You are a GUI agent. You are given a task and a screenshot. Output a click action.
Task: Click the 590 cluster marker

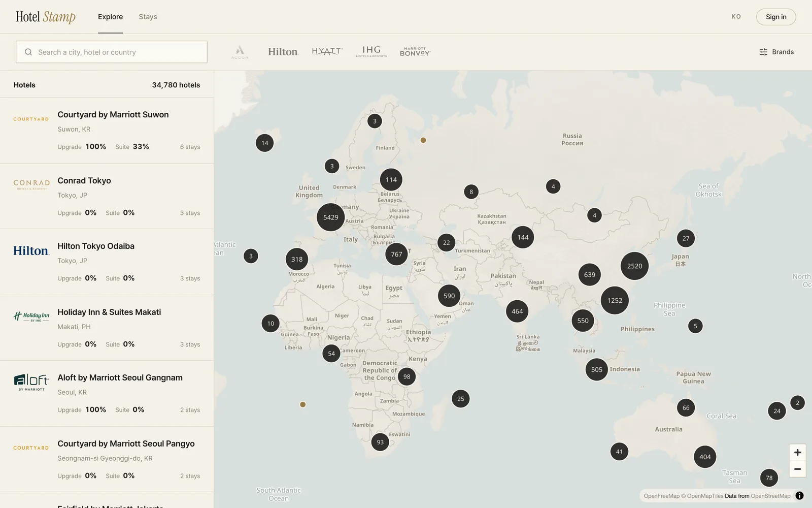[449, 296]
